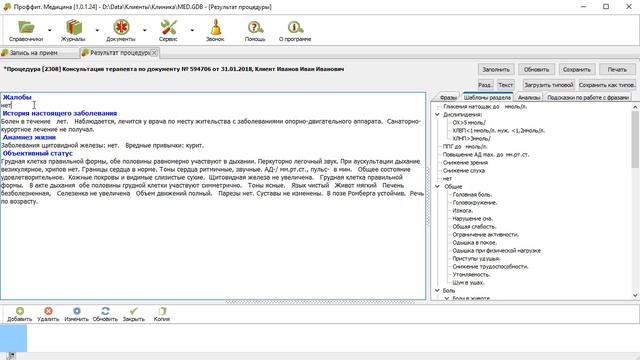Open dropdown arrow next to Справочники
Screen dimensions: 640x360
50,30
